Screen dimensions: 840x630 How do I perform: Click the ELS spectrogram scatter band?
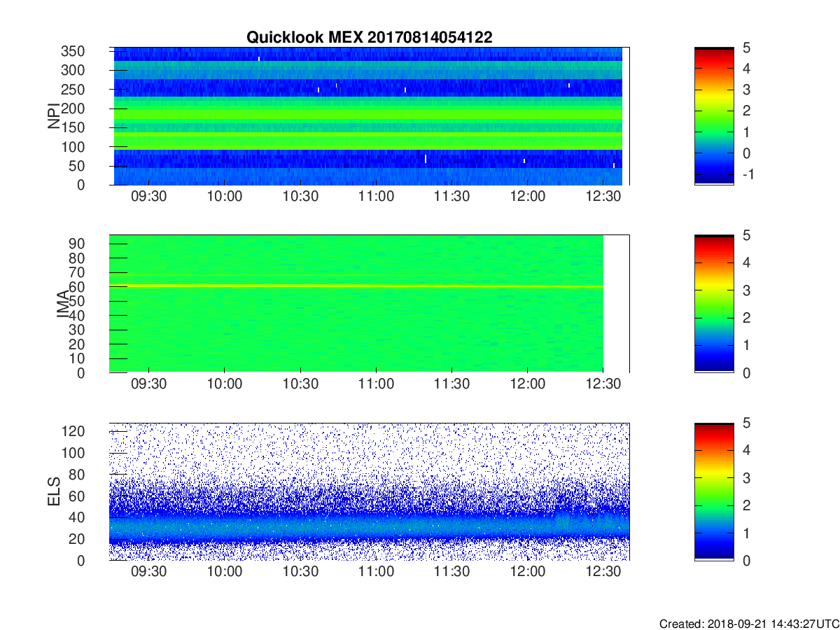(x=370, y=525)
